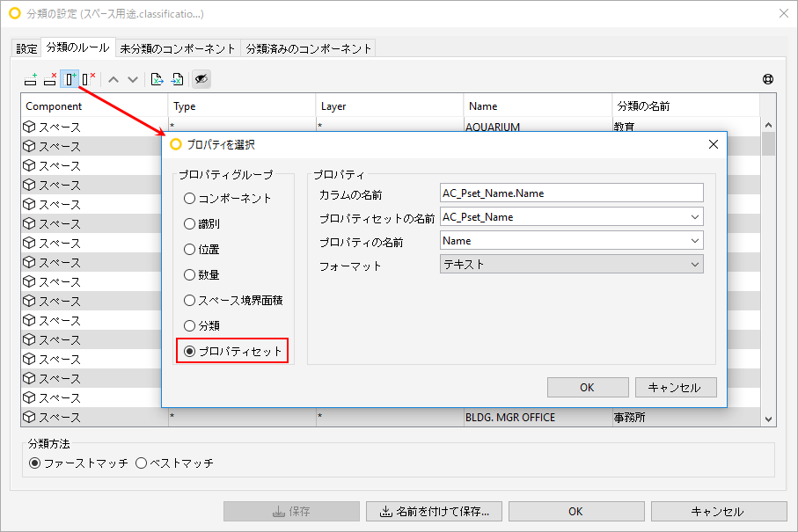Select the 教育 classification cell

pos(685,125)
